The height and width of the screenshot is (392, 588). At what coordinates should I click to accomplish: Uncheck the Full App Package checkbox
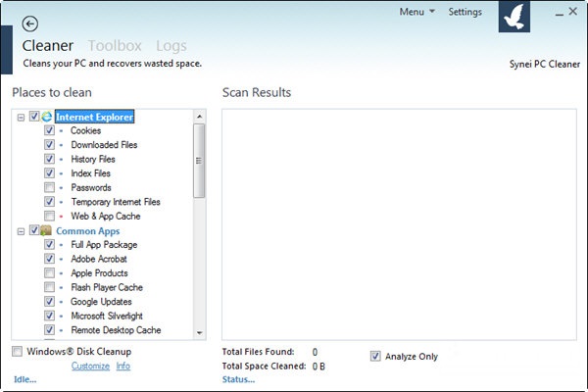(x=49, y=245)
